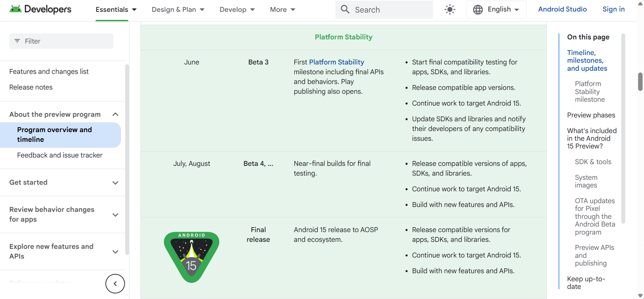Click the globe language icon
Screen dimensions: 644x299
coord(478,9)
